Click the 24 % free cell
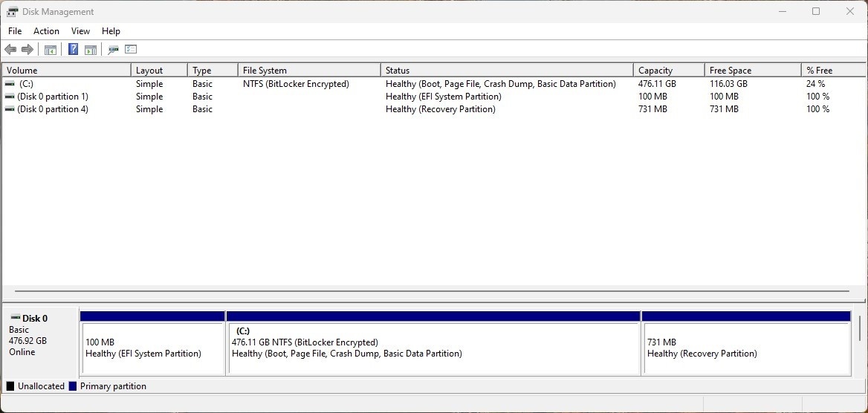This screenshot has width=868, height=413. pyautogui.click(x=815, y=84)
